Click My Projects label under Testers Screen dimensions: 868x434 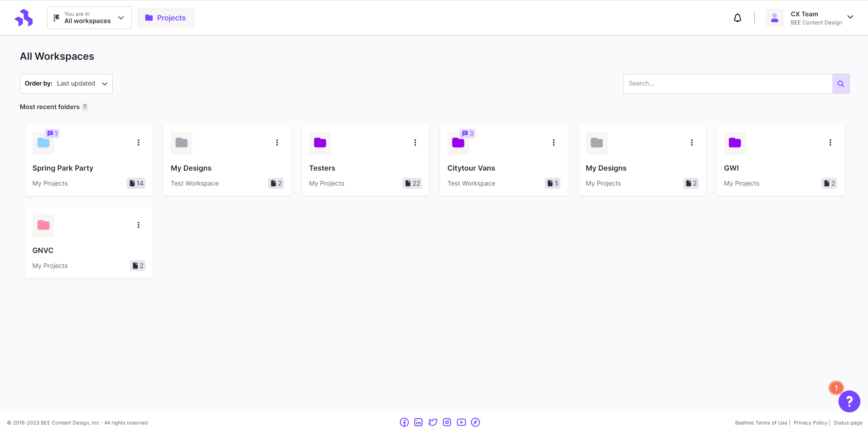(327, 183)
